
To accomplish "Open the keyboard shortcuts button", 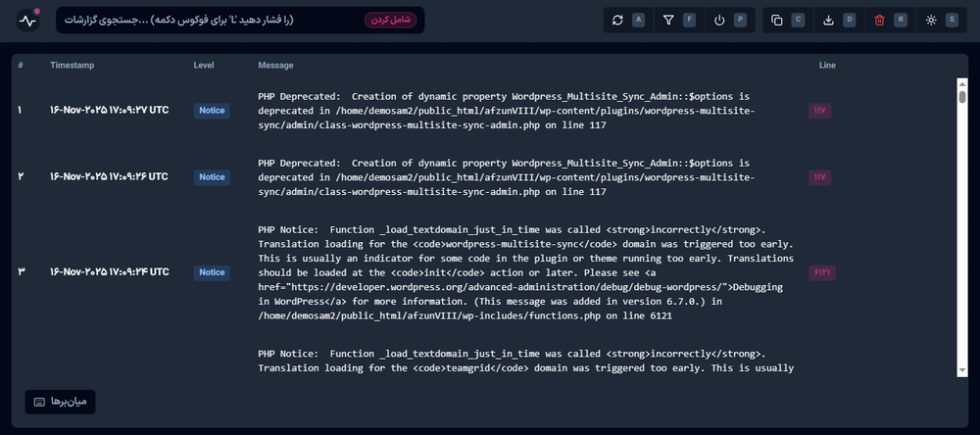I will pyautogui.click(x=60, y=402).
